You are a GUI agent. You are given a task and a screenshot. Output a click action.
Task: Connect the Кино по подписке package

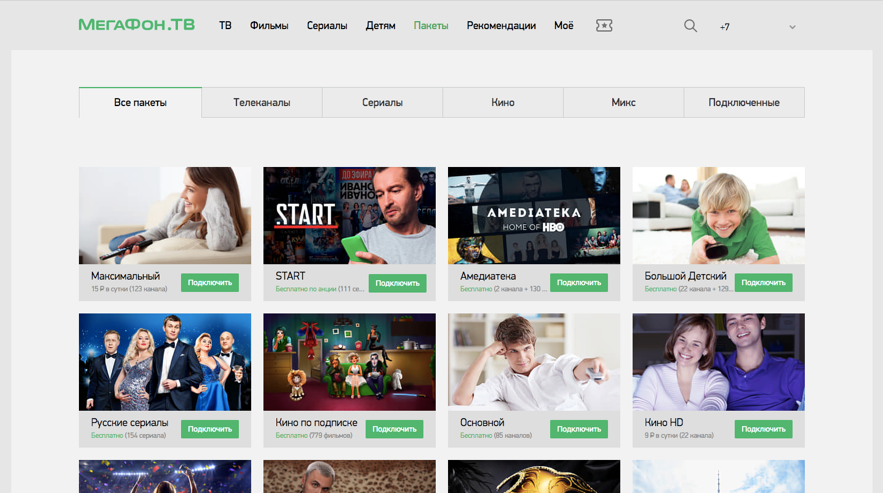pyautogui.click(x=394, y=429)
